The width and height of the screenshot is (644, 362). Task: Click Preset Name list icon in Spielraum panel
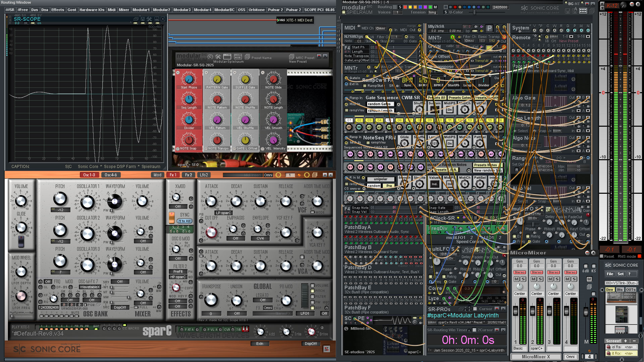pos(247,57)
